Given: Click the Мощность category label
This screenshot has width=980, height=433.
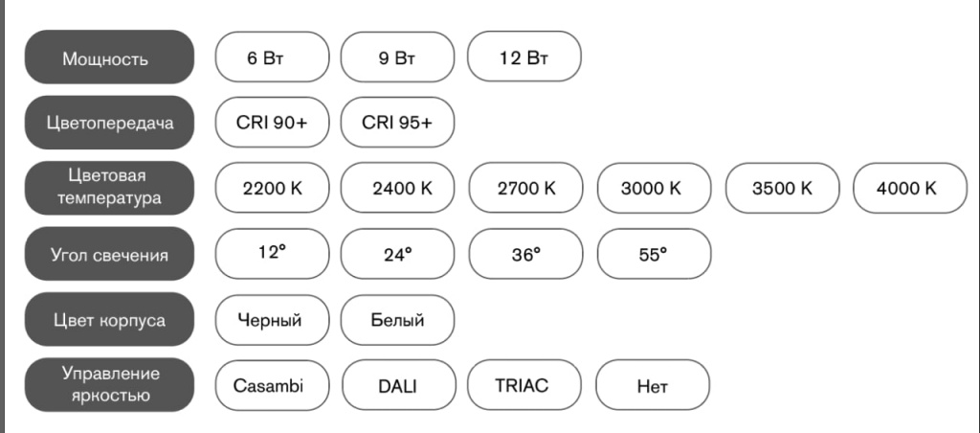Looking at the screenshot, I should pyautogui.click(x=109, y=57).
